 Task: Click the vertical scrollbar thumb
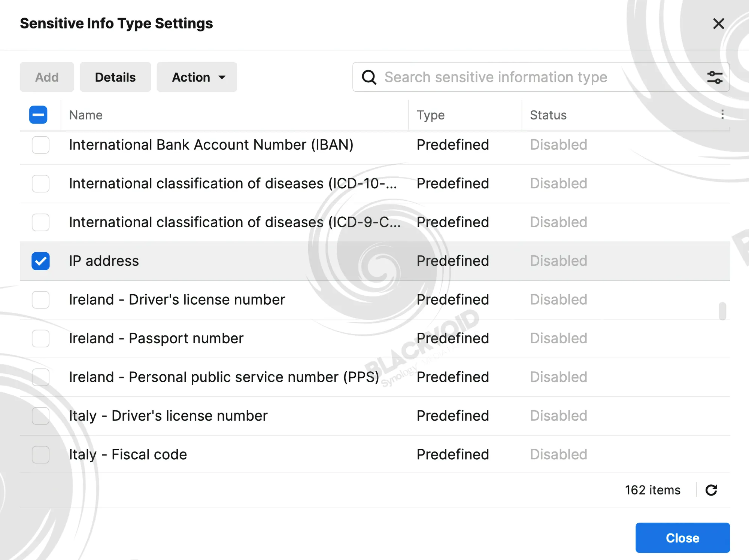(x=722, y=311)
